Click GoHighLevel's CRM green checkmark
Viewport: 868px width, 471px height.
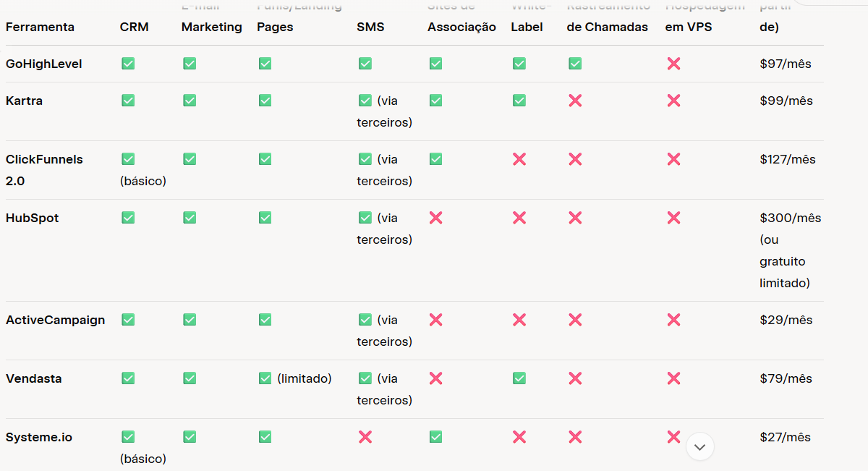click(128, 64)
